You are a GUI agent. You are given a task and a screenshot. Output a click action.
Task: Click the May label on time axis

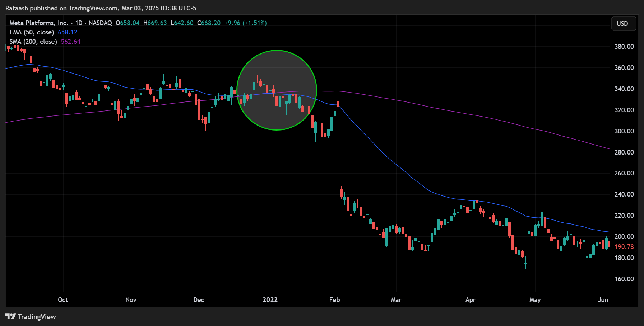(x=535, y=300)
